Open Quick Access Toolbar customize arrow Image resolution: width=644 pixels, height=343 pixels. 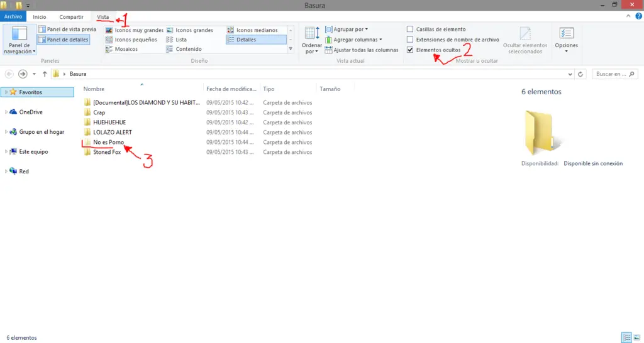(28, 6)
